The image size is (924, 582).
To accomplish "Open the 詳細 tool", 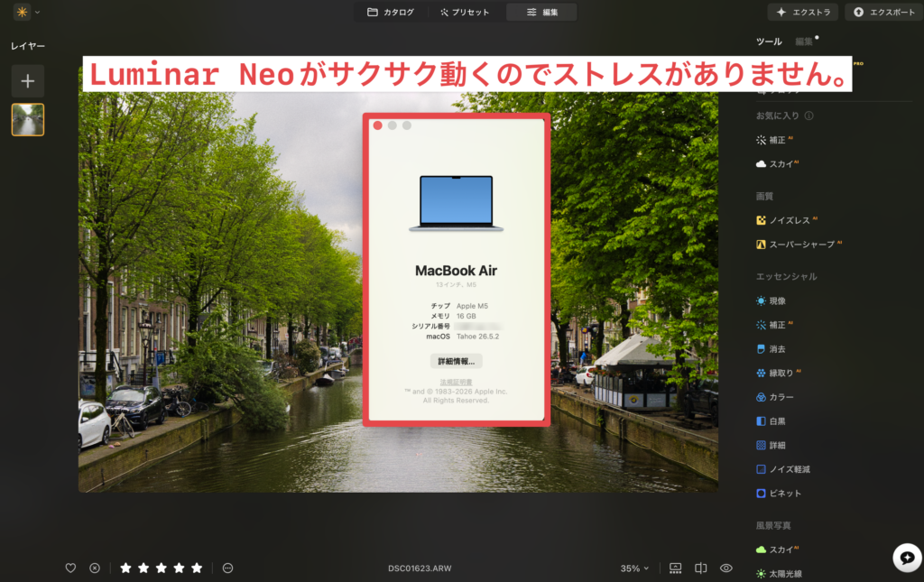I will (x=771, y=446).
